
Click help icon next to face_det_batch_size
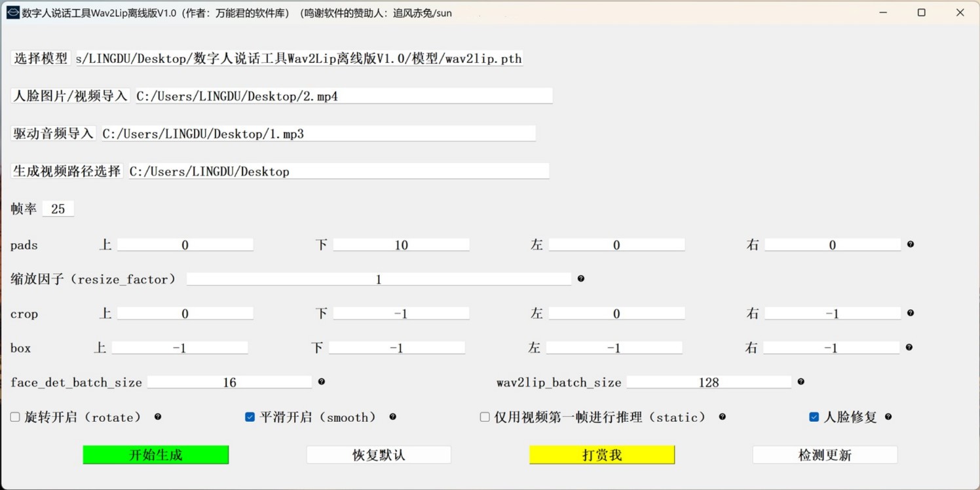(322, 381)
